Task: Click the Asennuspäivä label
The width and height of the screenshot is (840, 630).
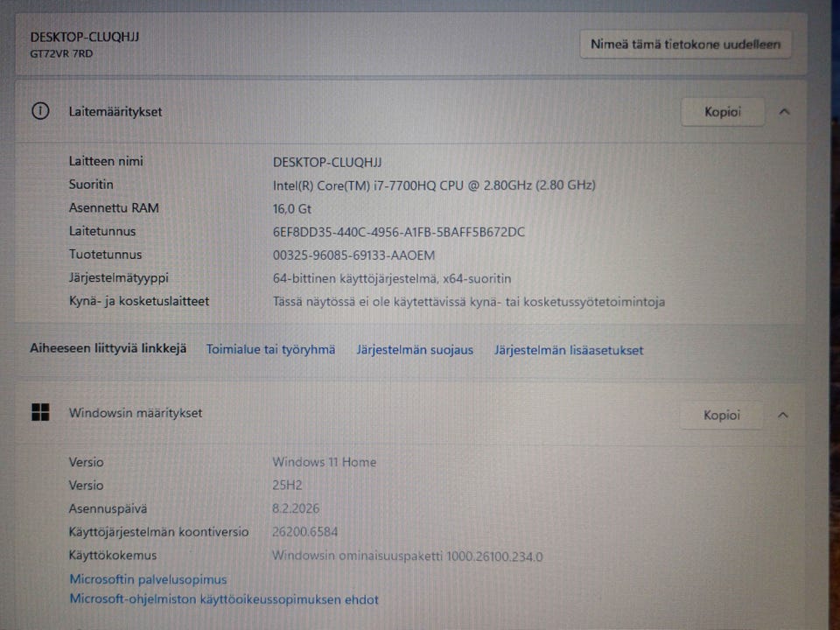Action: (x=108, y=509)
